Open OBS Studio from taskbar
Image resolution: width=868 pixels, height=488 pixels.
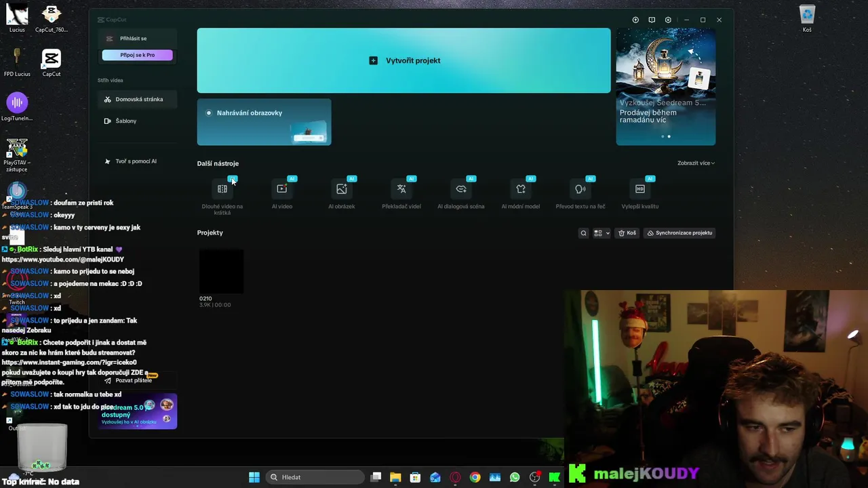click(x=535, y=477)
